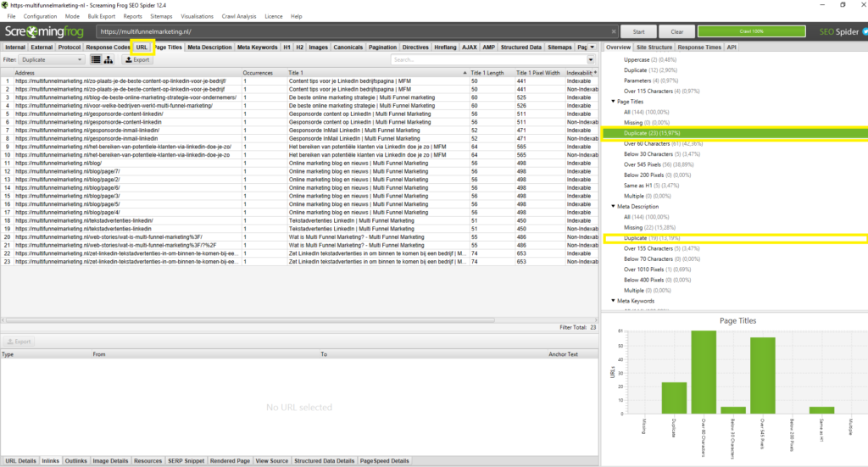Switch to the Meta Keywords tab
Viewport: 868px width, 467px height.
tap(258, 47)
